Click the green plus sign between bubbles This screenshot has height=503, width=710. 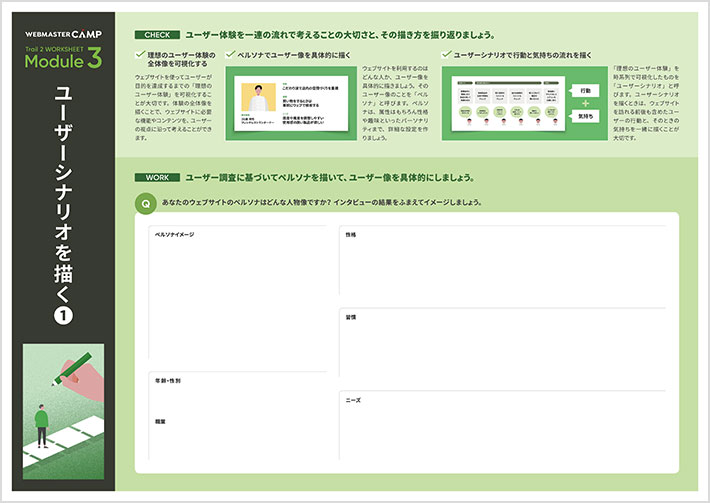[585, 103]
